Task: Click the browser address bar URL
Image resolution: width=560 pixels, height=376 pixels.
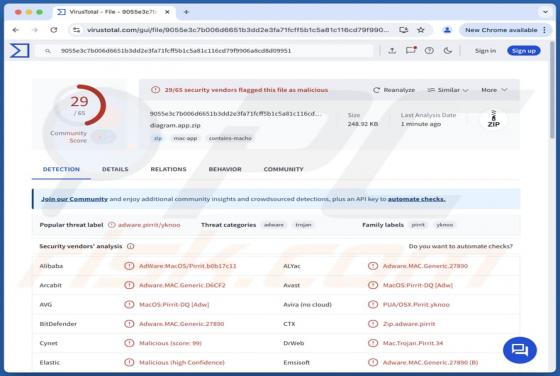Action: [x=238, y=30]
